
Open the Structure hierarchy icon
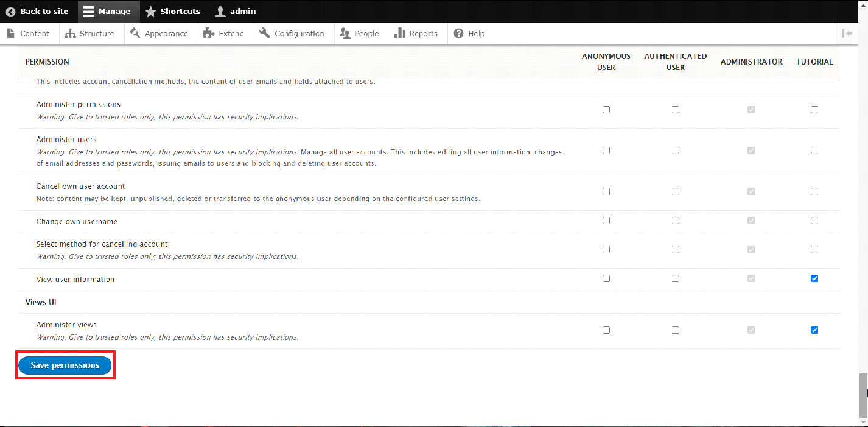[70, 34]
